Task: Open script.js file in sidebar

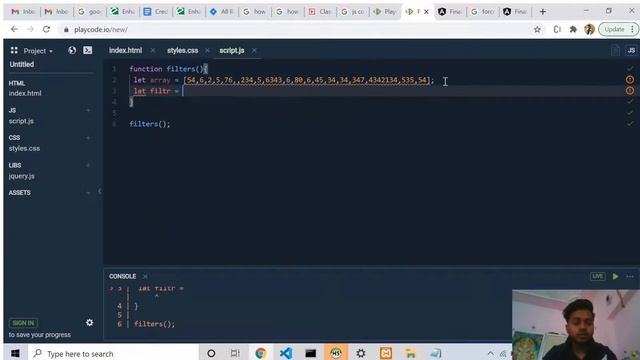Action: click(x=21, y=121)
